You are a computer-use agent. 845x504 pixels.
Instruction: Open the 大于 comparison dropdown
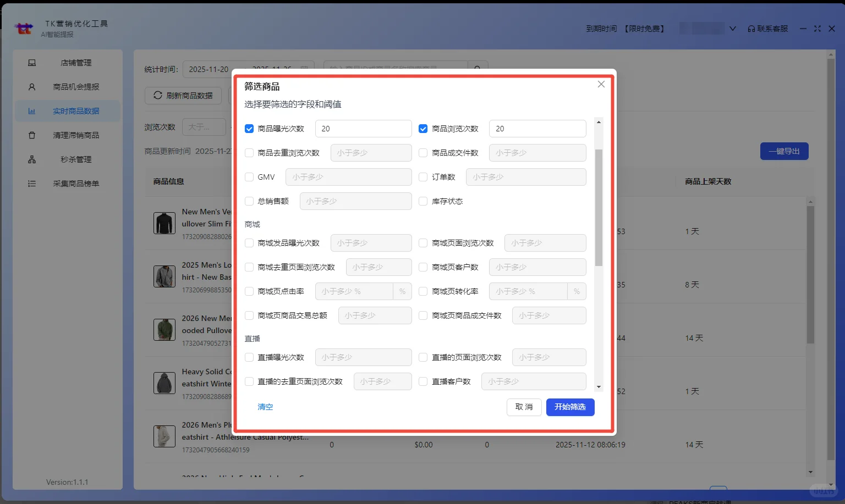point(204,126)
